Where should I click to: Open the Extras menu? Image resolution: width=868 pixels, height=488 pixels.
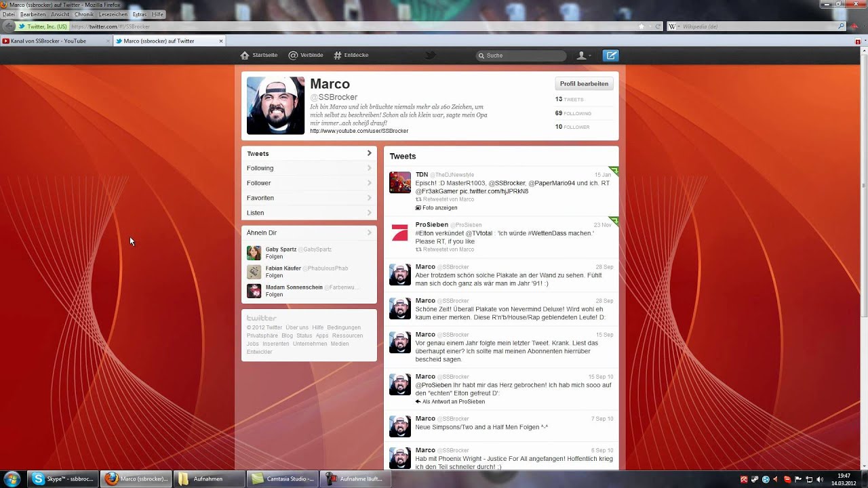(x=139, y=14)
